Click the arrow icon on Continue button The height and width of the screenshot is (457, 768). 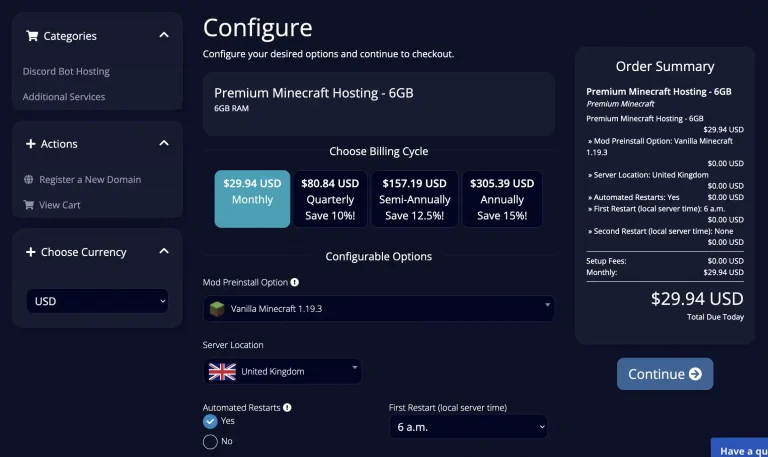tap(695, 374)
